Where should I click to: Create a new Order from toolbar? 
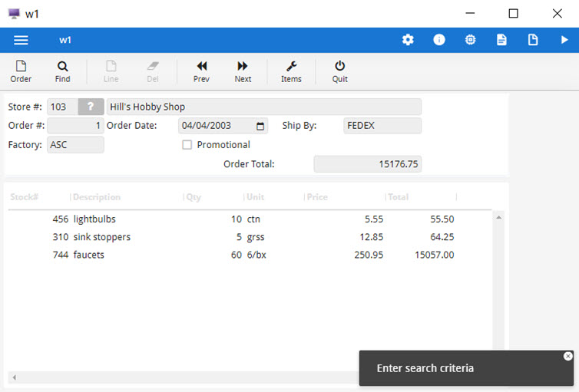(x=21, y=71)
